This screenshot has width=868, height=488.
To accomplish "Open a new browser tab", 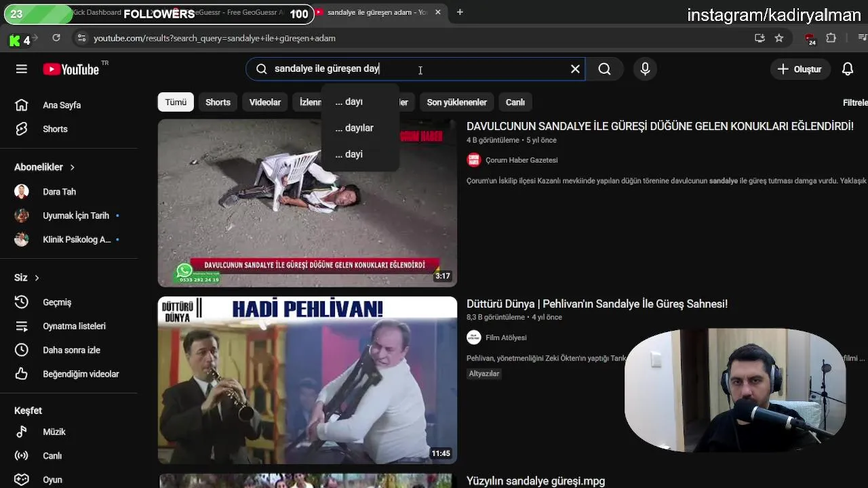I will coord(460,12).
